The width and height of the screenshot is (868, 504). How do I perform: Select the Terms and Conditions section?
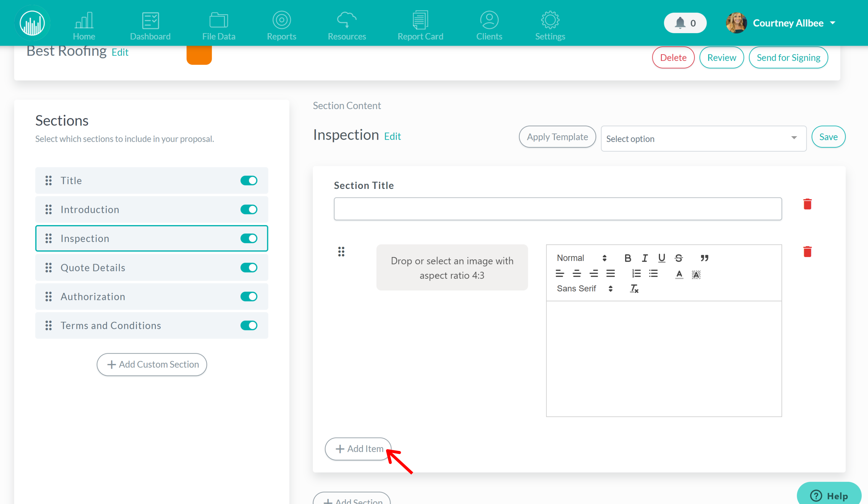pos(152,325)
